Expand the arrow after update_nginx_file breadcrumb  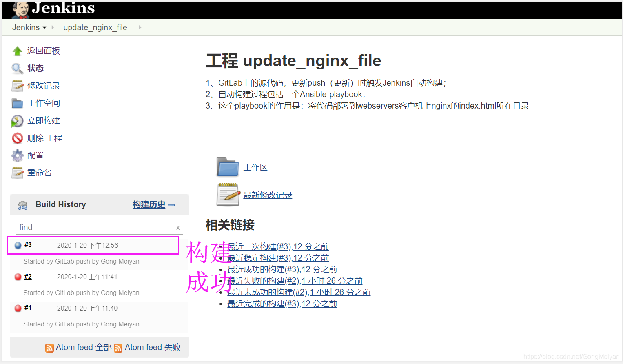[140, 27]
